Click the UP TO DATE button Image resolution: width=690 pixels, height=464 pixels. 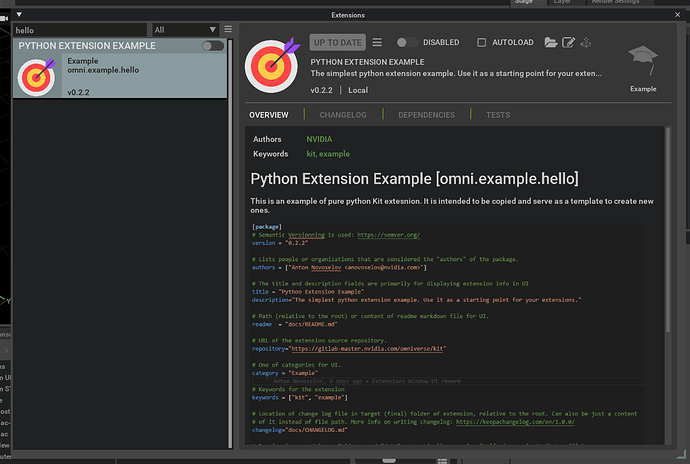coord(338,42)
